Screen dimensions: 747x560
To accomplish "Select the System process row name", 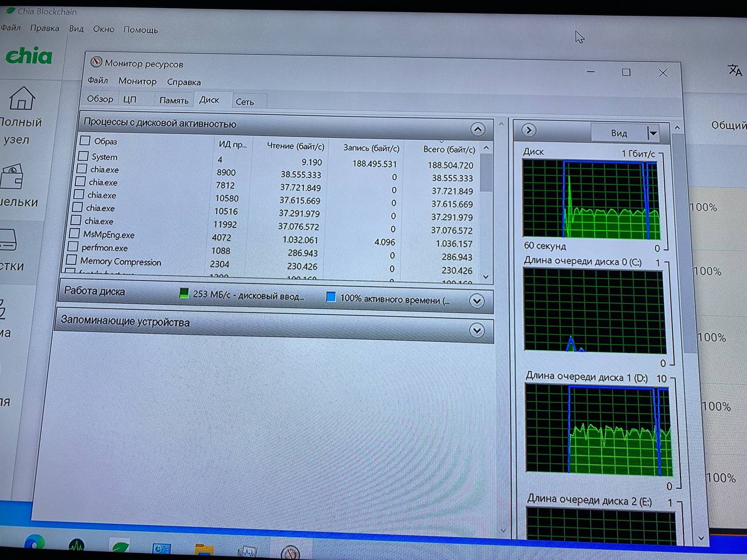I will click(x=104, y=157).
